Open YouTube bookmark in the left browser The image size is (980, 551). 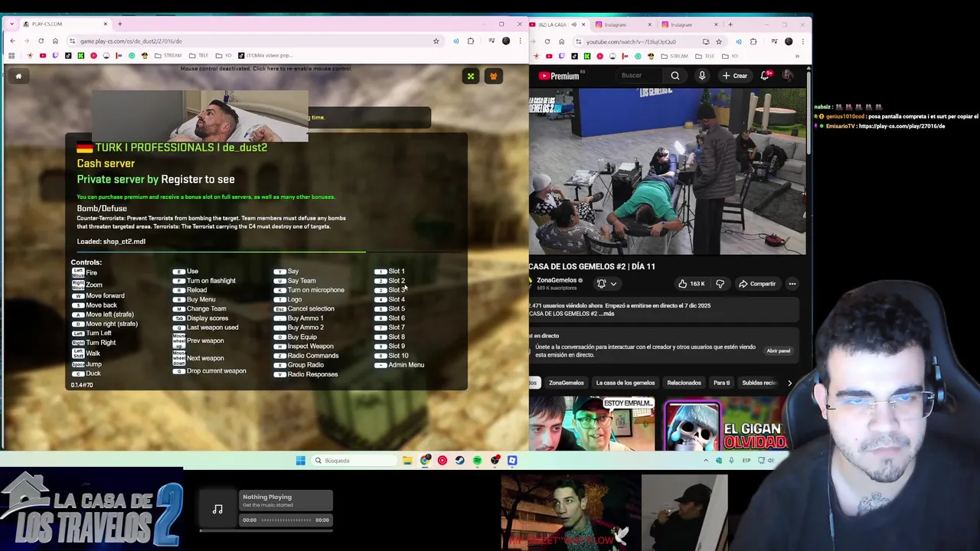(x=42, y=56)
